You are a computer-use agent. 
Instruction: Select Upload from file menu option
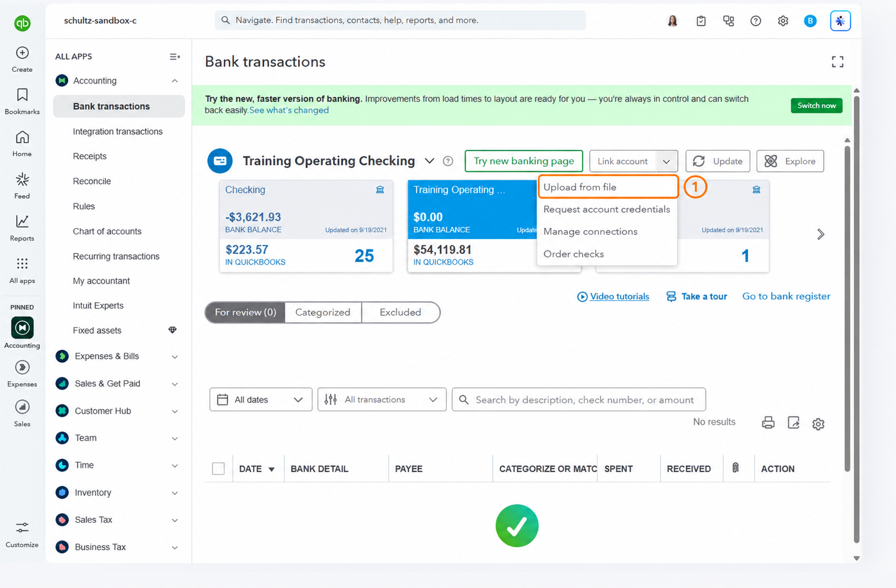[x=608, y=187]
